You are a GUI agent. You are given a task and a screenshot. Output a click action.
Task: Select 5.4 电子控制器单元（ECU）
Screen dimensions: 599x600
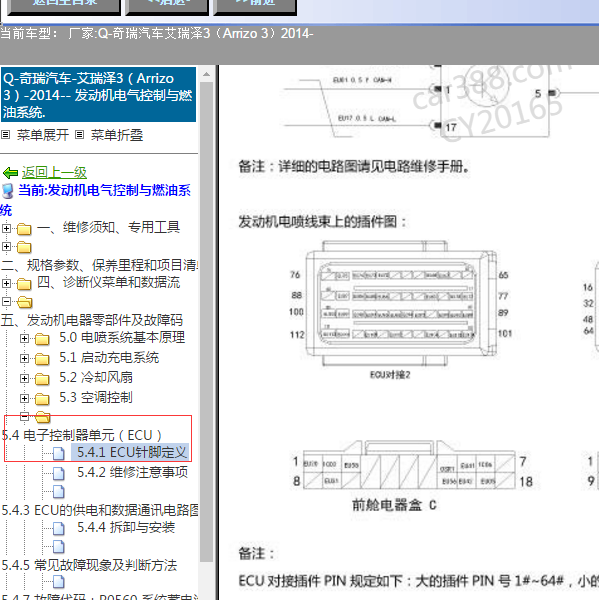(x=82, y=435)
